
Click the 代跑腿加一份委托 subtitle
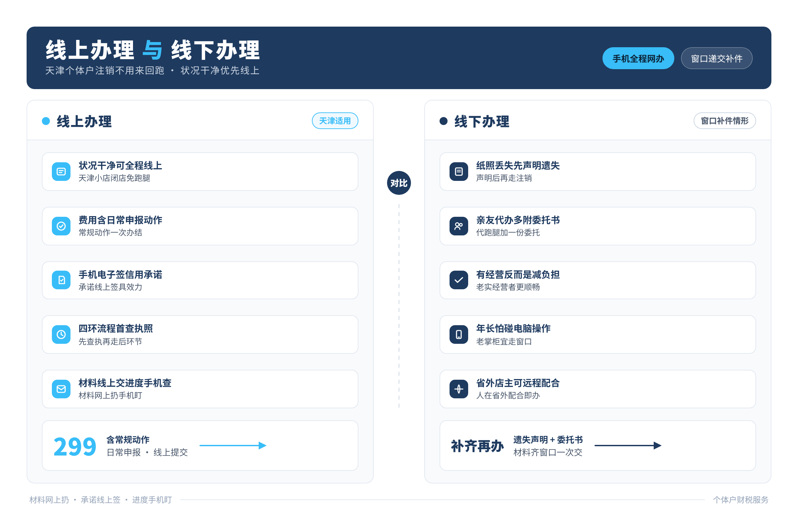click(508, 232)
